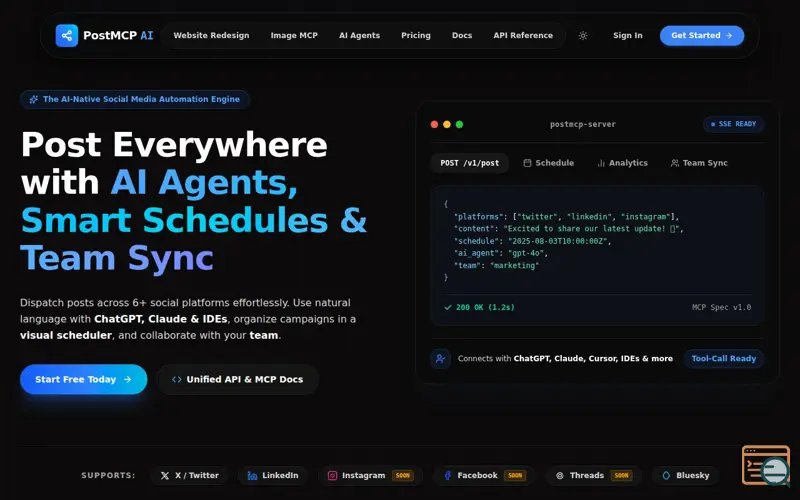Viewport: 800px width, 500px height.
Task: Click the calendar icon on Schedule tab
Action: point(527,163)
